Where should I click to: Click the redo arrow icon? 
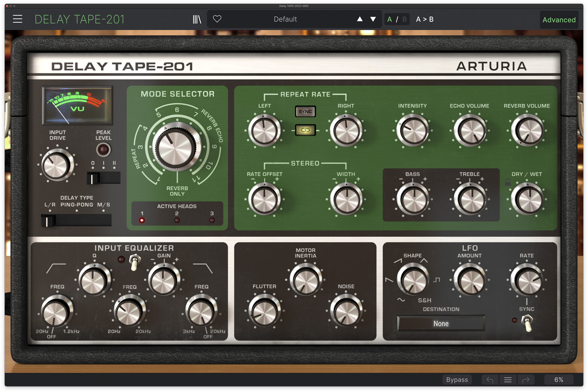point(526,380)
